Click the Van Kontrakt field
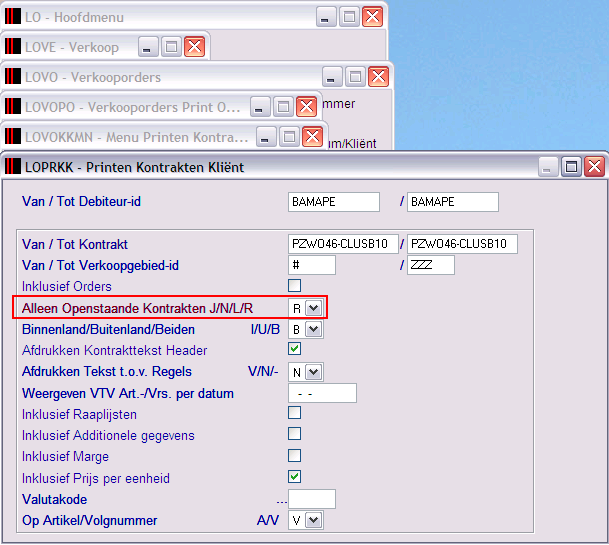The height and width of the screenshot is (545, 609). pos(343,244)
